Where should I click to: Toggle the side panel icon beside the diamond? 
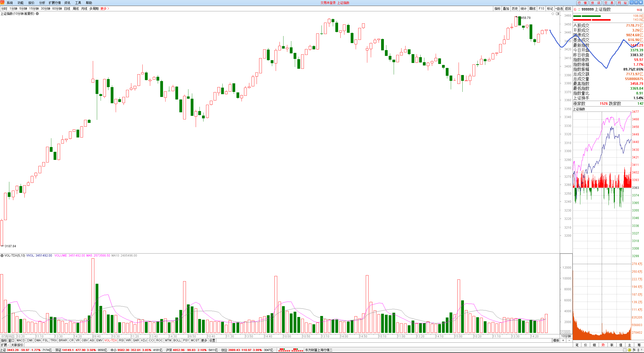pyautogui.click(x=557, y=14)
